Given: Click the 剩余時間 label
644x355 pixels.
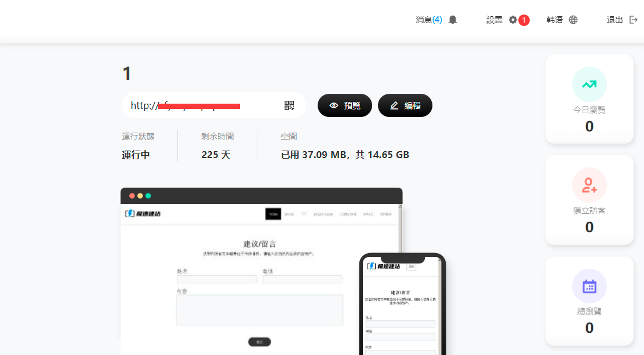Looking at the screenshot, I should (x=217, y=136).
